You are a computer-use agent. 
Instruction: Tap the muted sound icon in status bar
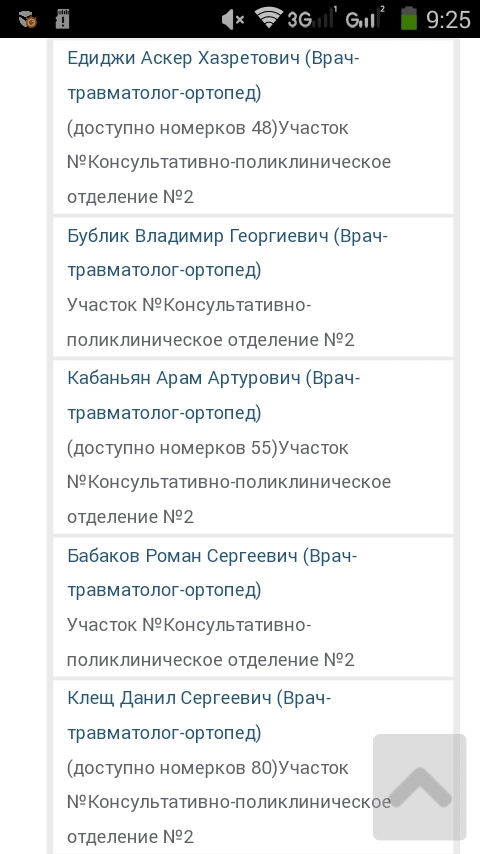(x=233, y=20)
